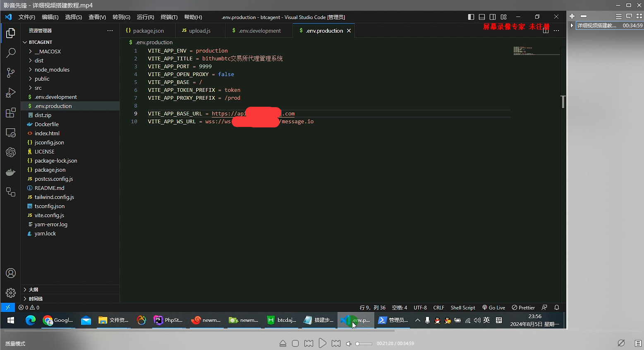
Task: Open the editor More Actions ellipsis
Action: [x=556, y=31]
